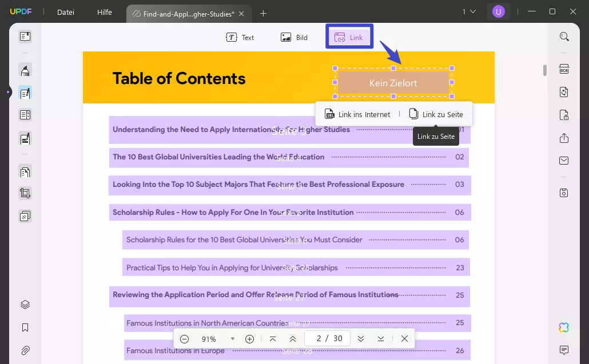Send PDF by email icon
The image size is (589, 364).
[x=564, y=161]
